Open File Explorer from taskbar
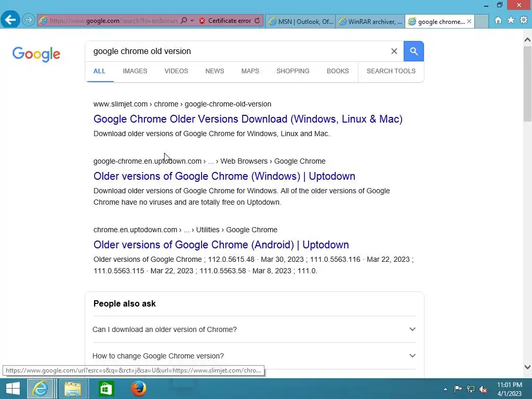Screen dimensions: 532x399 pos(73,389)
